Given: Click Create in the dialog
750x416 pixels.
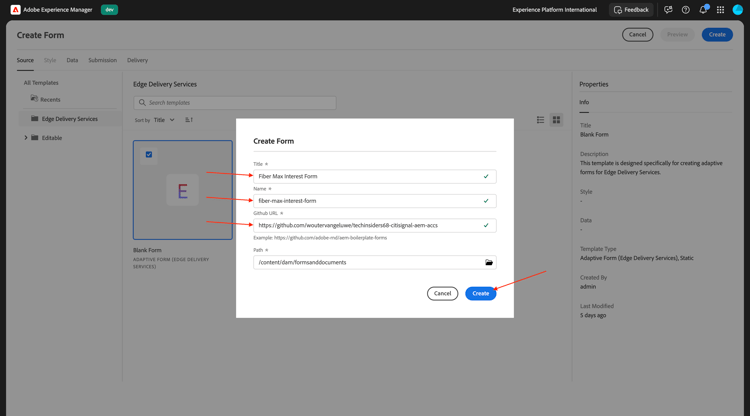Looking at the screenshot, I should coord(481,294).
